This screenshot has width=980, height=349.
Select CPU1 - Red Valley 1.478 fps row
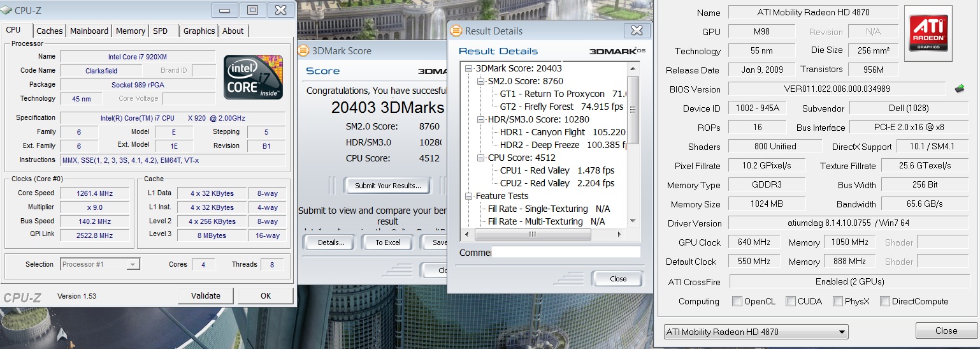pos(558,170)
